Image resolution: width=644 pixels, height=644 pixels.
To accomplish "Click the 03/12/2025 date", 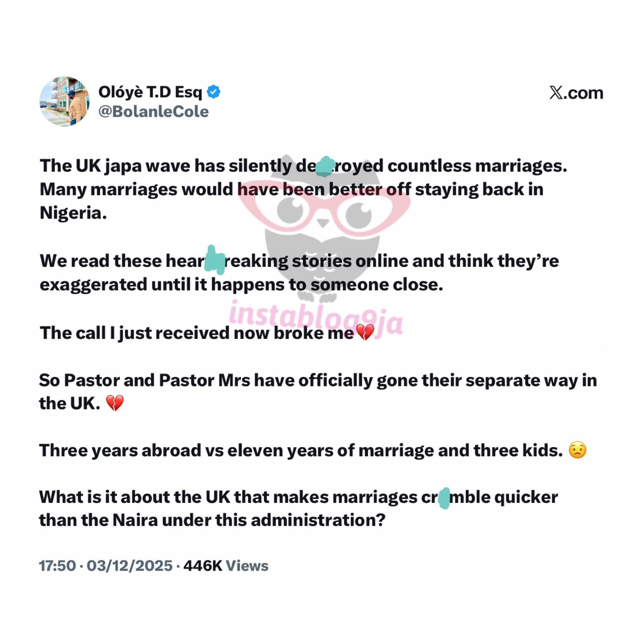I will click(130, 566).
